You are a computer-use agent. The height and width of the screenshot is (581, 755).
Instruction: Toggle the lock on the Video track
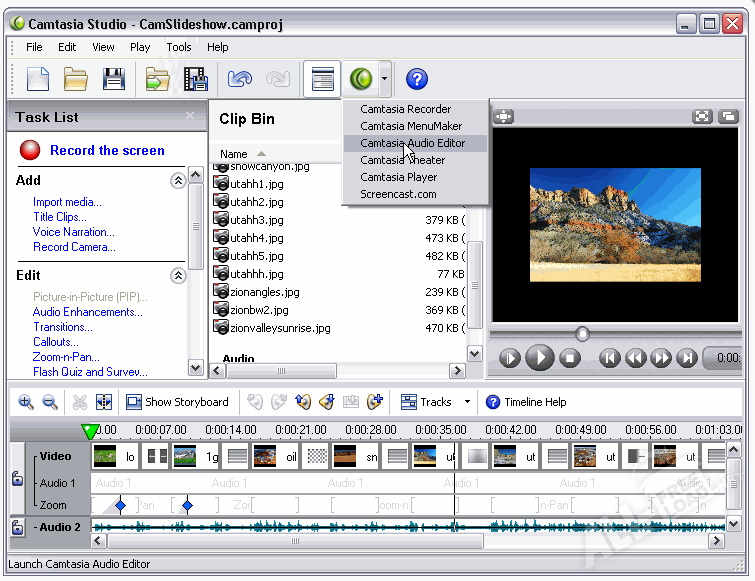tap(17, 479)
